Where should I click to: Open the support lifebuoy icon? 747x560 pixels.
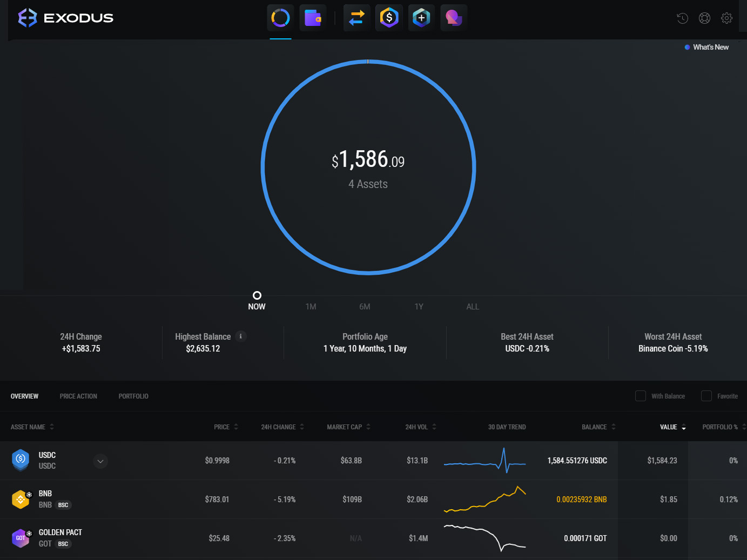[x=705, y=18]
